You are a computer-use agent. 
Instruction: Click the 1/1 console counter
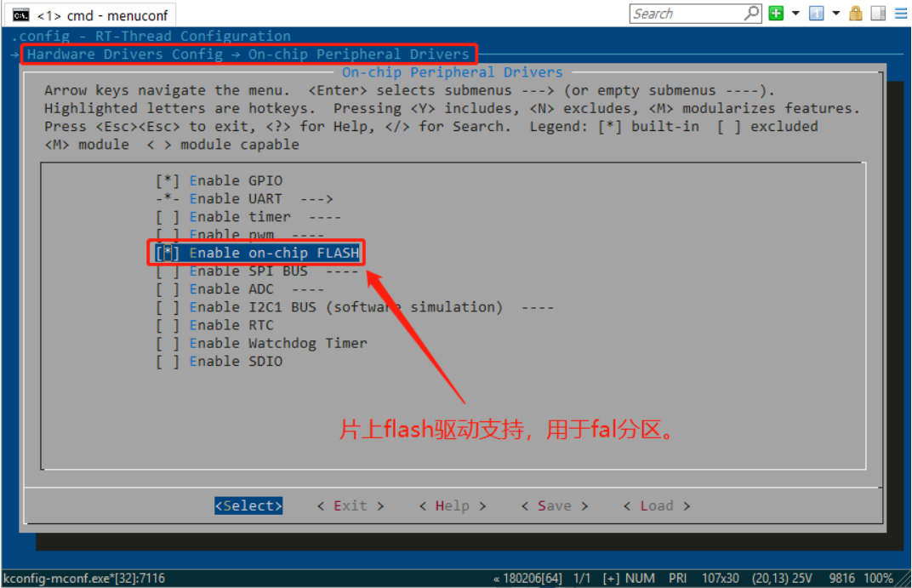[582, 578]
